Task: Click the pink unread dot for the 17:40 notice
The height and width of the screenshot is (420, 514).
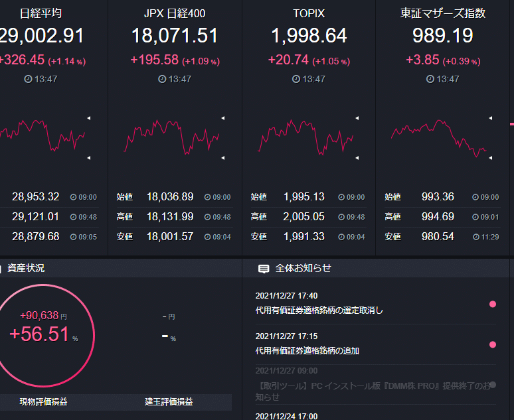Action: pos(492,305)
